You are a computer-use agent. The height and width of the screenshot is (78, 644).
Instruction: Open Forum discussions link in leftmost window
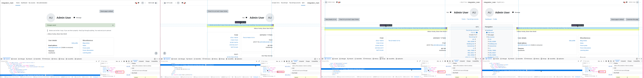point(88,50)
